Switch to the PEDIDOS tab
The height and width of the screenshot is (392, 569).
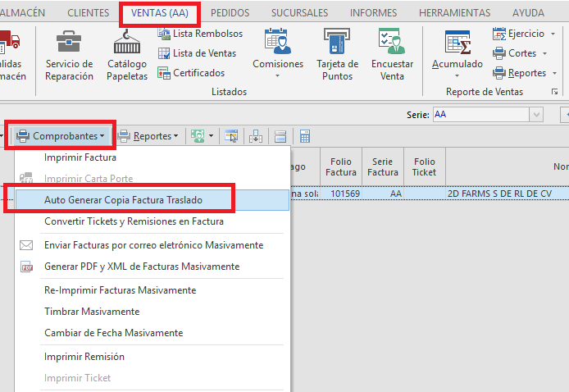point(230,13)
